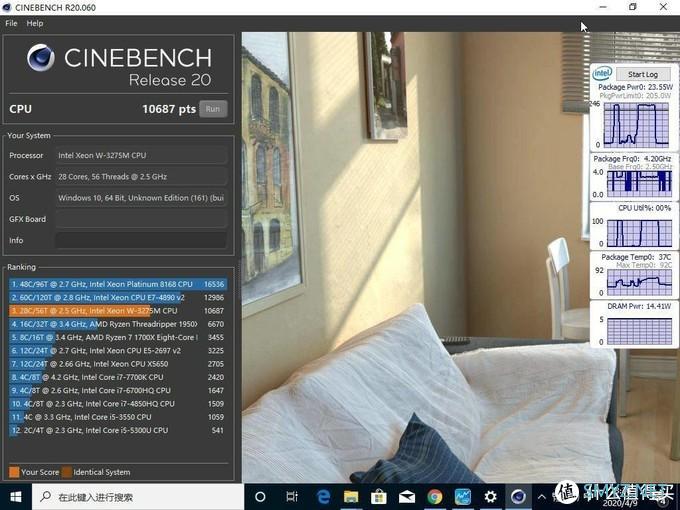The image size is (680, 510).
Task: Select ranking row Core i7-6700HQ CPU
Action: click(x=118, y=390)
